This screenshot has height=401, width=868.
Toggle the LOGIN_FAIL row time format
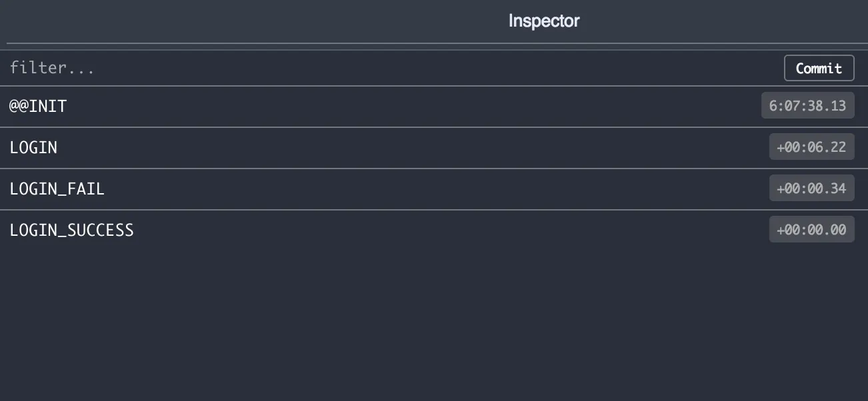pos(811,188)
